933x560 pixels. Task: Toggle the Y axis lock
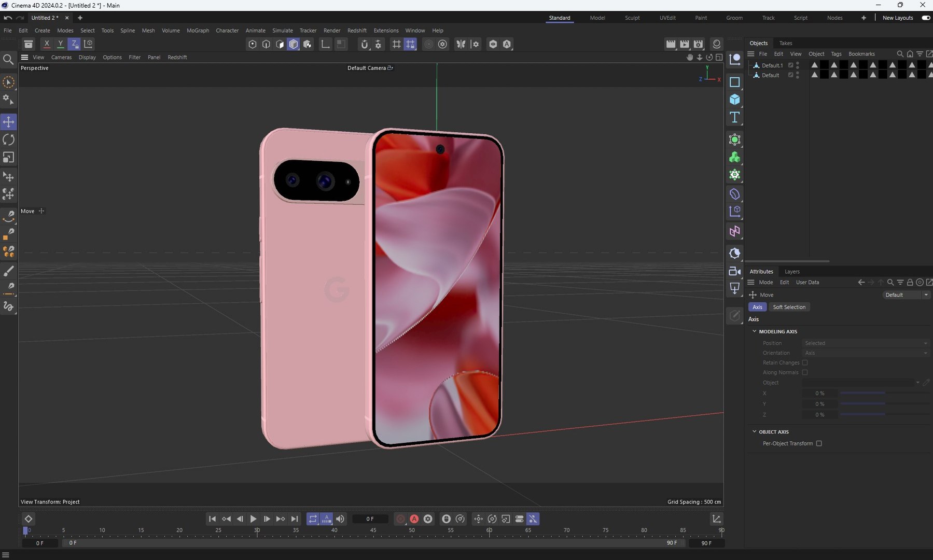point(60,44)
